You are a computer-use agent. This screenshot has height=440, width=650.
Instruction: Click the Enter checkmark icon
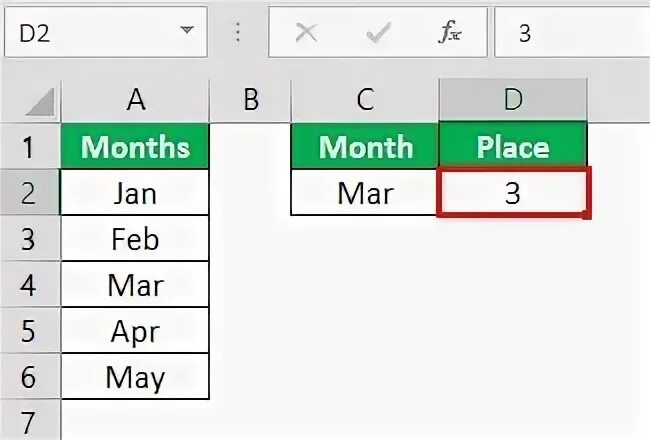[x=378, y=33]
